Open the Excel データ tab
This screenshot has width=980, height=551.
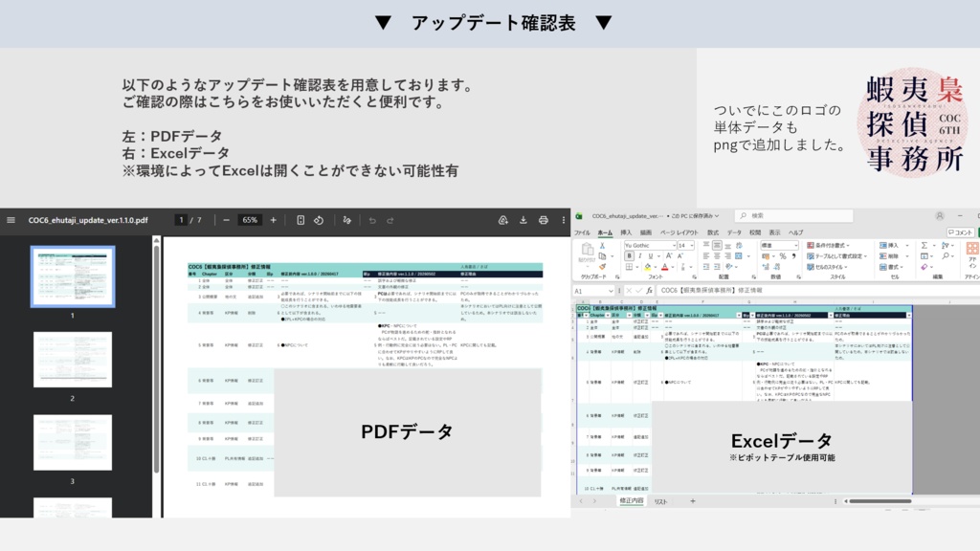(x=734, y=232)
